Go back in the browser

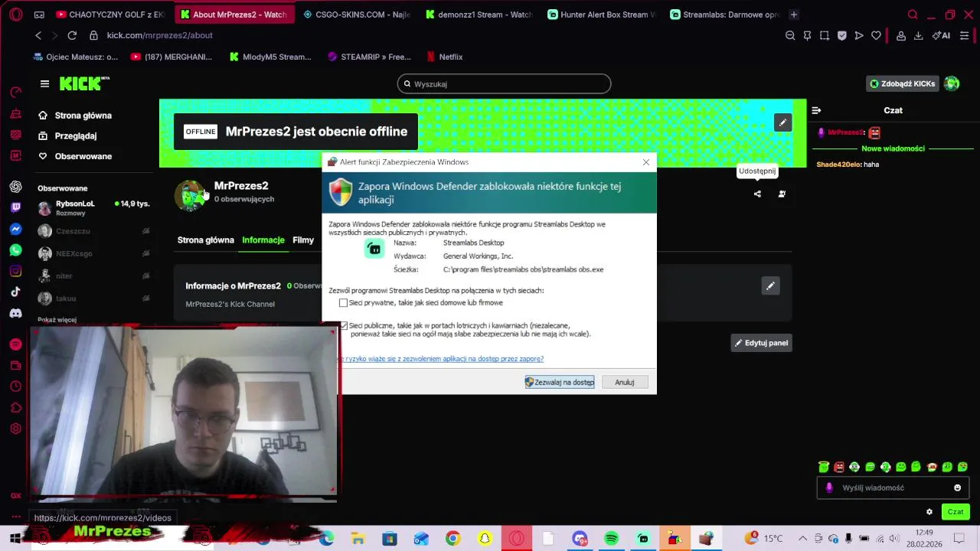[x=38, y=35]
